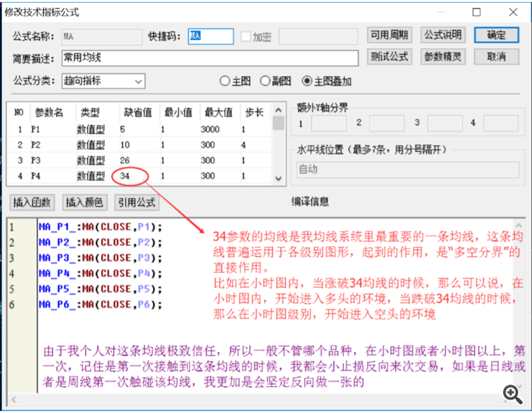Click P2 step value 4
The height and width of the screenshot is (413, 532).
243,145
